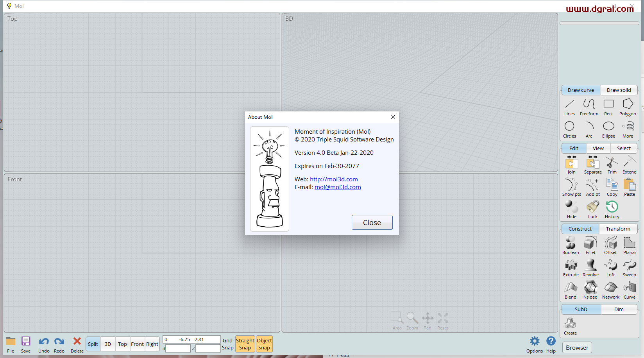Switch to the SubD tab
Viewport: 644px width, 358px height.
pos(581,309)
